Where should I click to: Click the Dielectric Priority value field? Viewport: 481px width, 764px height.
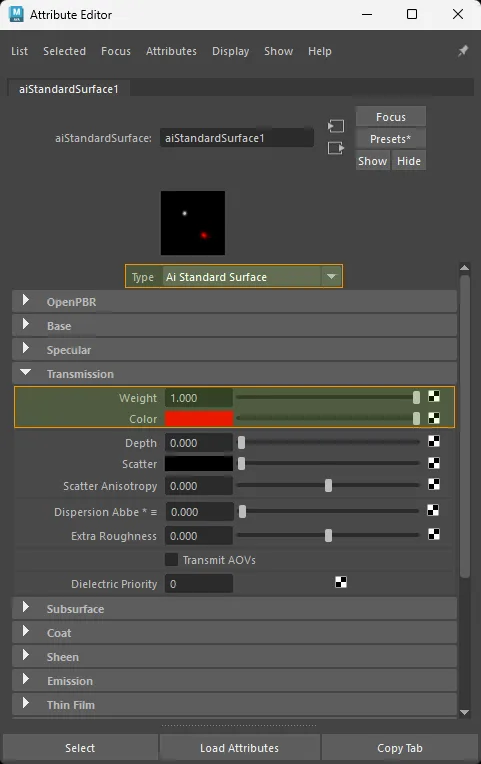(199, 583)
